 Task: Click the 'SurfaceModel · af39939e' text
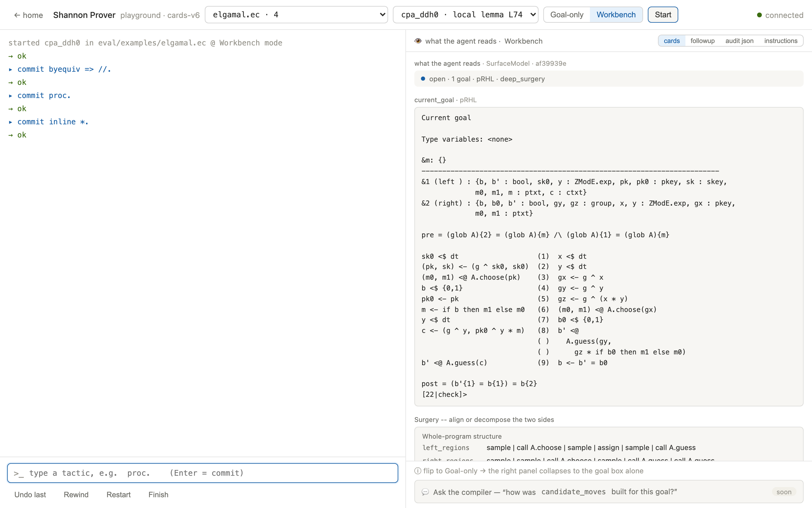[x=526, y=63]
